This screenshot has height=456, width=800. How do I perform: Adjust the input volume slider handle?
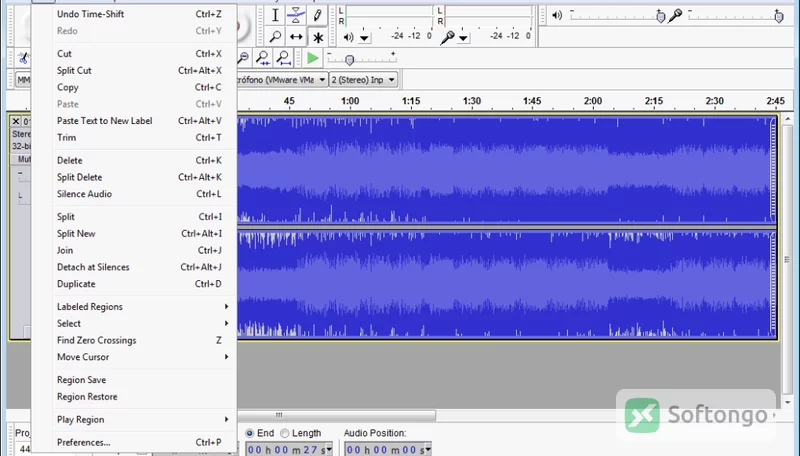click(779, 17)
